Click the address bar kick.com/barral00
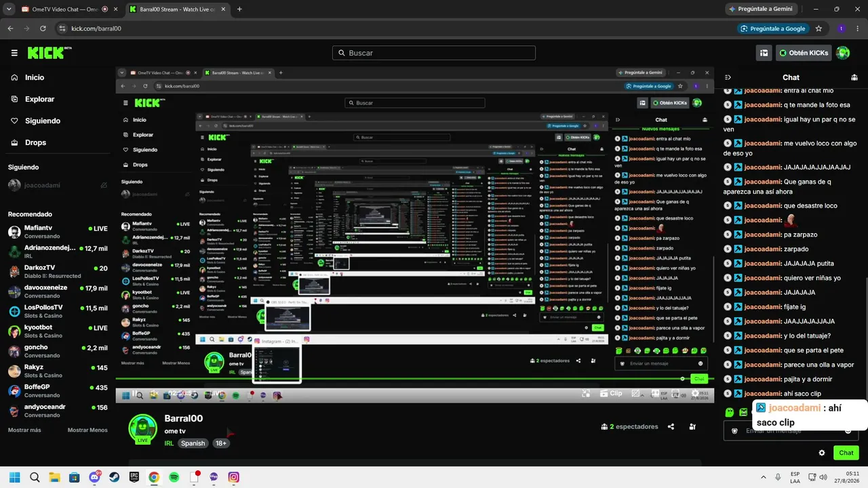The image size is (868, 488). [x=96, y=28]
